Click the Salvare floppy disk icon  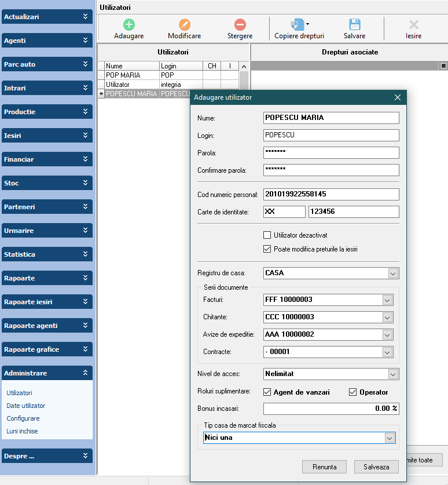coord(354,25)
